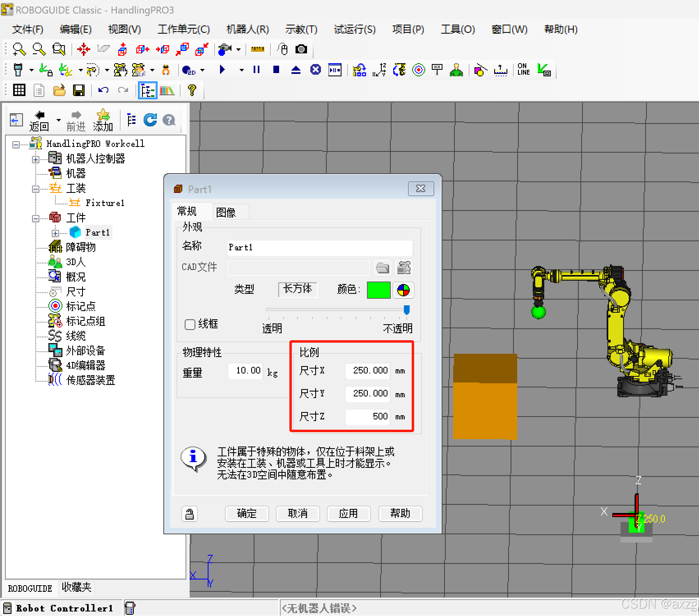This screenshot has height=616, width=699.
Task: Click the floppy disk save icon
Action: [x=78, y=90]
